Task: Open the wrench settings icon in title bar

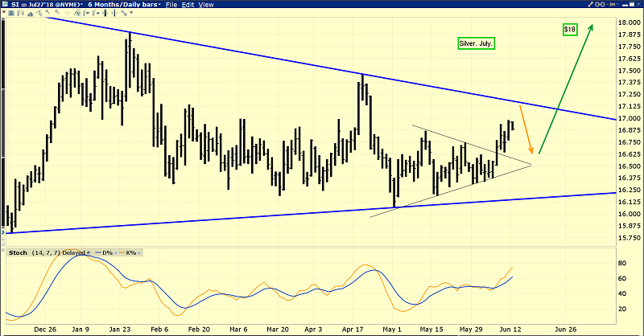Action: (x=592, y=5)
